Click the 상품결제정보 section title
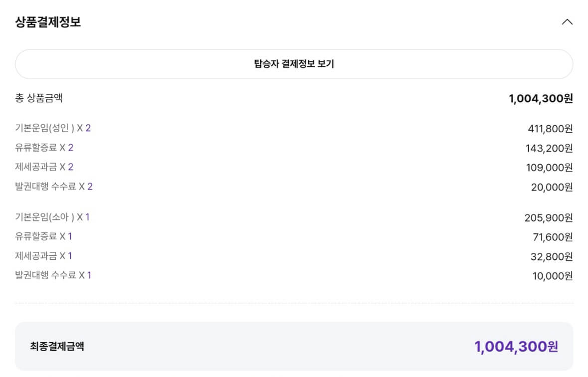 pos(48,21)
